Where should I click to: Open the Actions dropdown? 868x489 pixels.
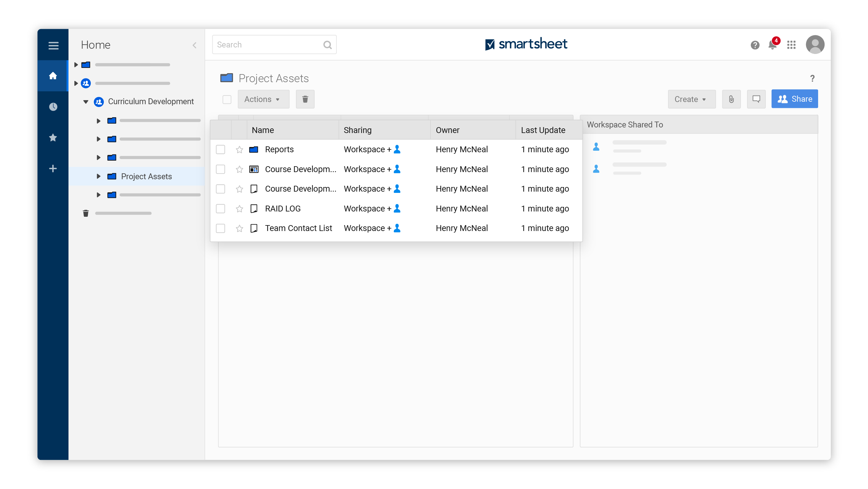click(263, 99)
